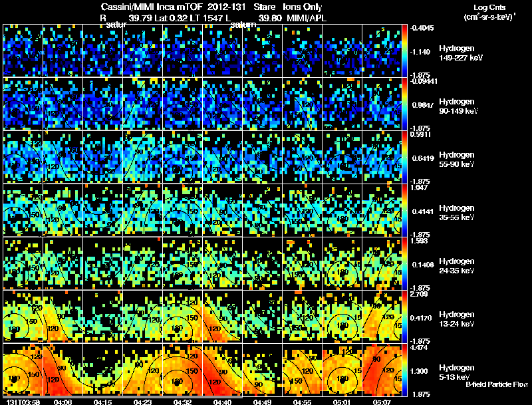Open the 13-24 keV panel at 05:01
532x405 pixels.
[342, 317]
